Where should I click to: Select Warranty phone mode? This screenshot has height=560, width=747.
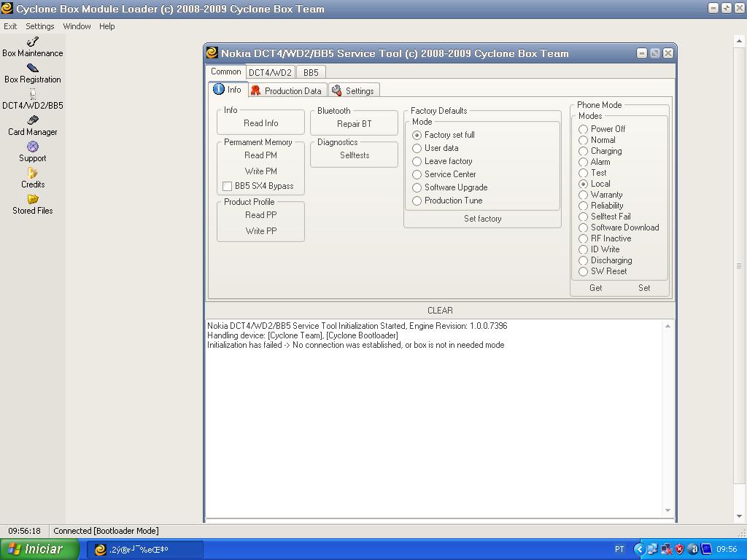coord(583,195)
